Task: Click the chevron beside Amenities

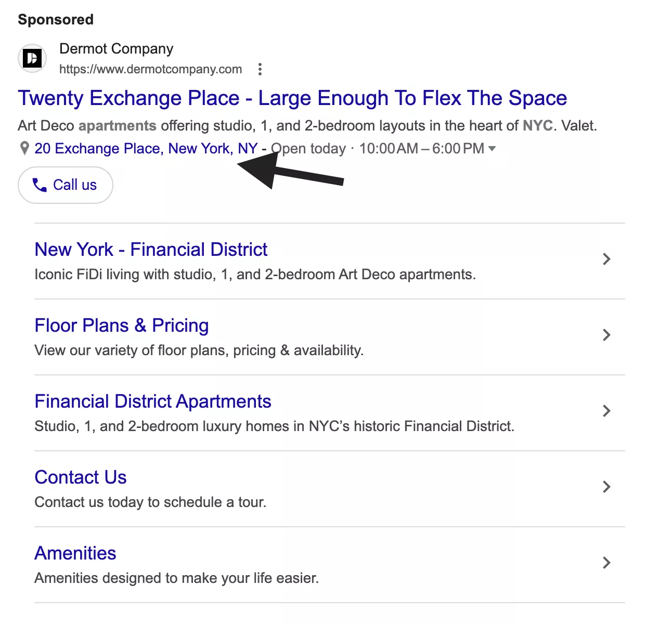Action: (x=606, y=563)
